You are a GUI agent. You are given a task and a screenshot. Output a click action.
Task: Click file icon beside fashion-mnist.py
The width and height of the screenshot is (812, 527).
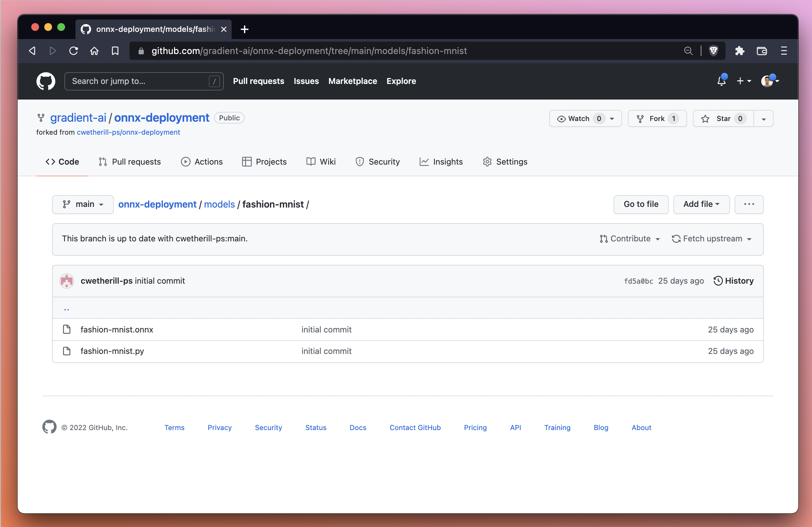(x=67, y=351)
